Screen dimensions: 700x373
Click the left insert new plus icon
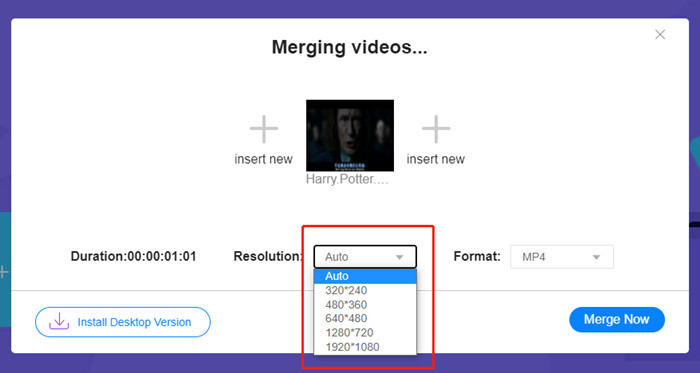(264, 129)
